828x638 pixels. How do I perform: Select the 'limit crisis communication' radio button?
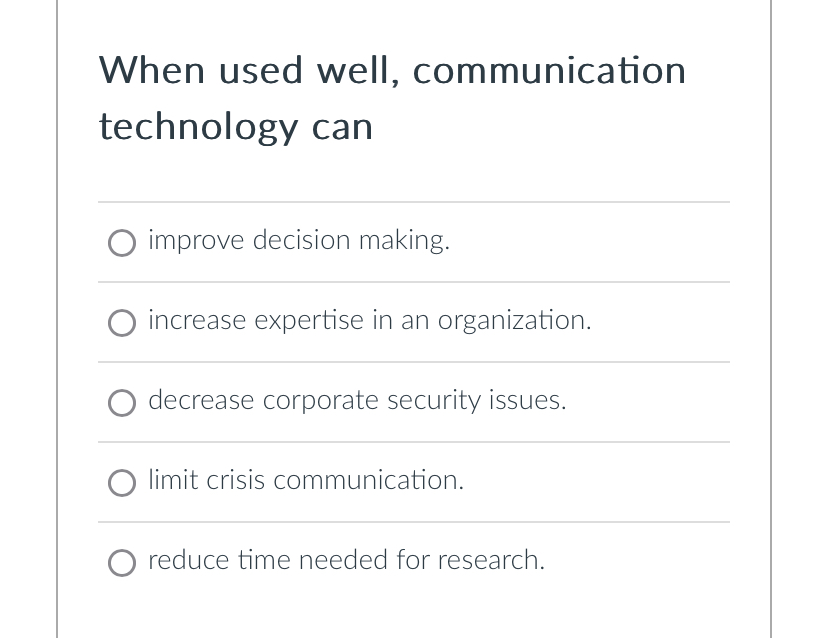(122, 483)
